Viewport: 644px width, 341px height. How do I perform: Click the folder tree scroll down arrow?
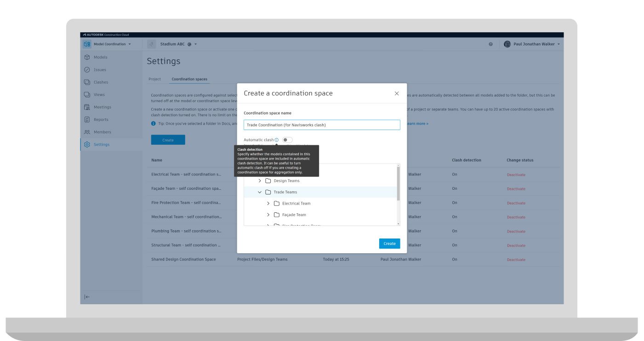click(x=399, y=223)
